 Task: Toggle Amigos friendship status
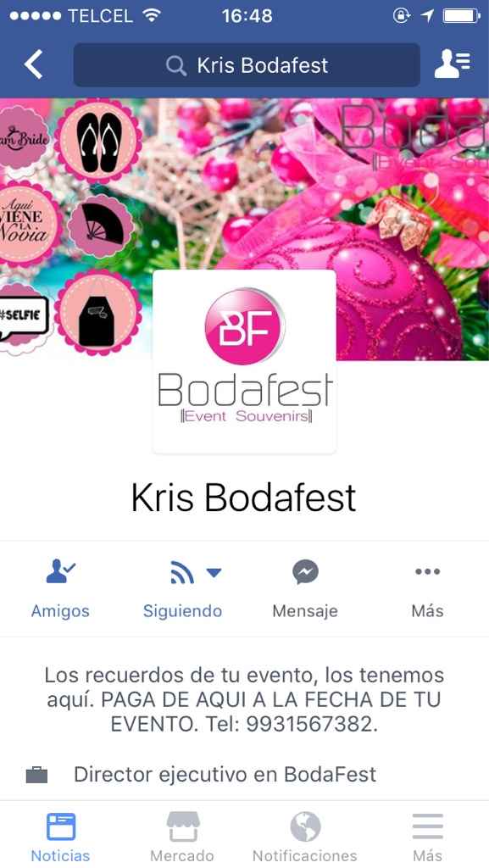coord(60,590)
